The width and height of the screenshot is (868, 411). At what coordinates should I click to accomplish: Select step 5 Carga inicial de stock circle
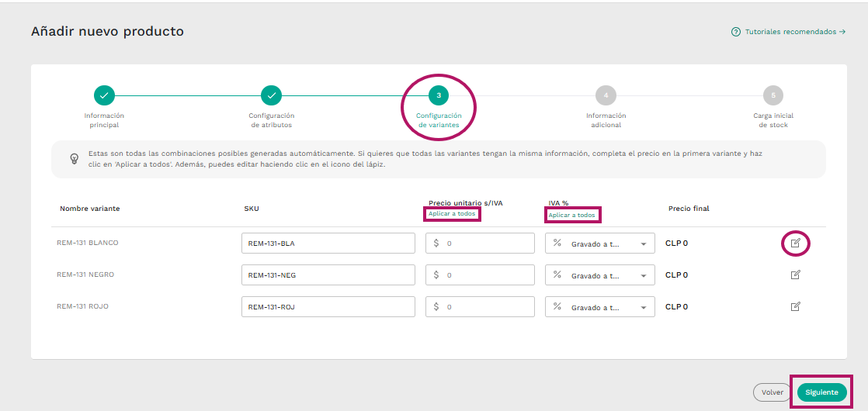[x=773, y=95]
